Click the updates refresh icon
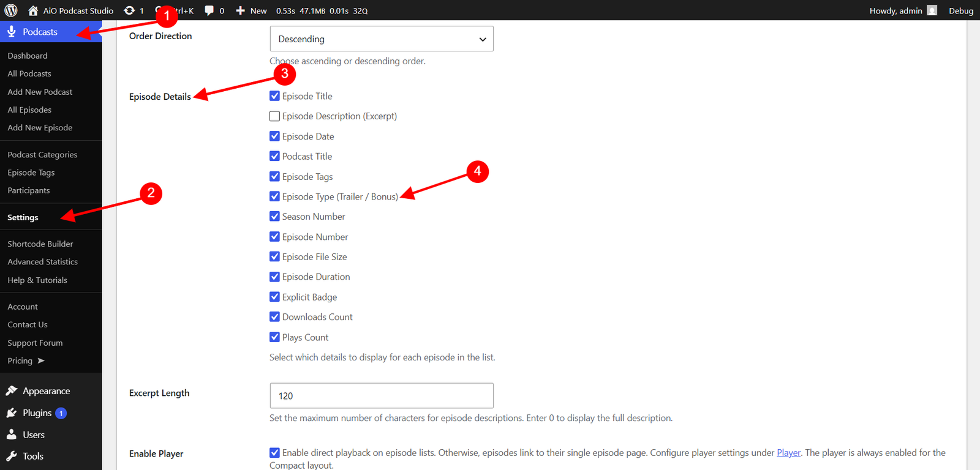The height and width of the screenshot is (470, 980). pos(129,10)
